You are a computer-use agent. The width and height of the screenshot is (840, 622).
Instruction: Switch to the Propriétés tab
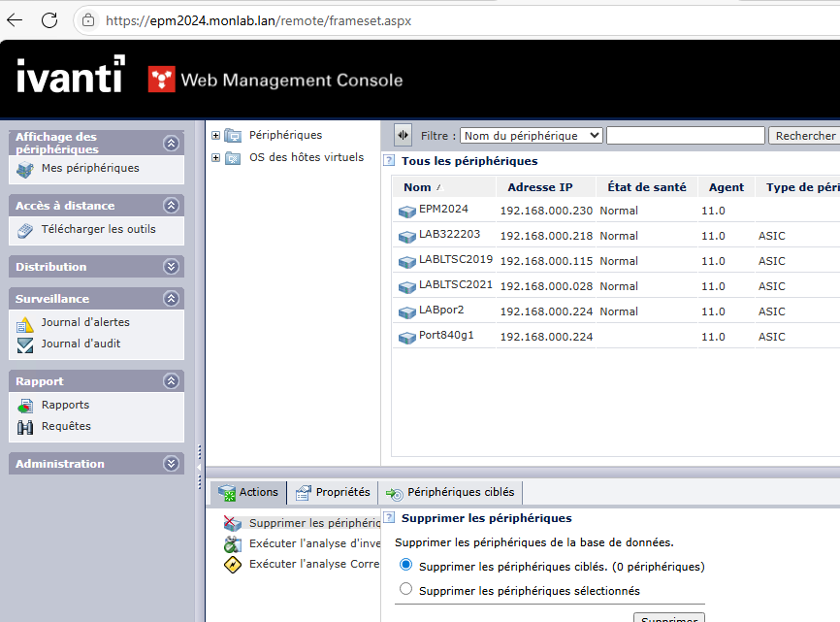[x=333, y=493]
